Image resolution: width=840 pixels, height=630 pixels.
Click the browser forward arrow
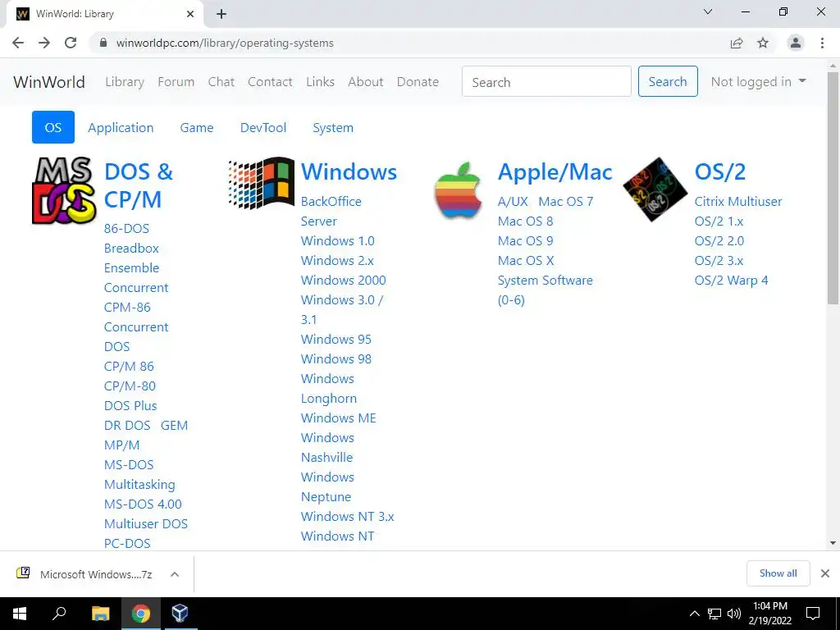(x=44, y=43)
